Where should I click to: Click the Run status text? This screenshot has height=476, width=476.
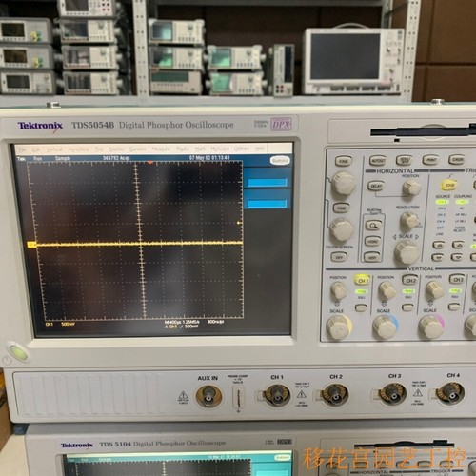(37, 158)
